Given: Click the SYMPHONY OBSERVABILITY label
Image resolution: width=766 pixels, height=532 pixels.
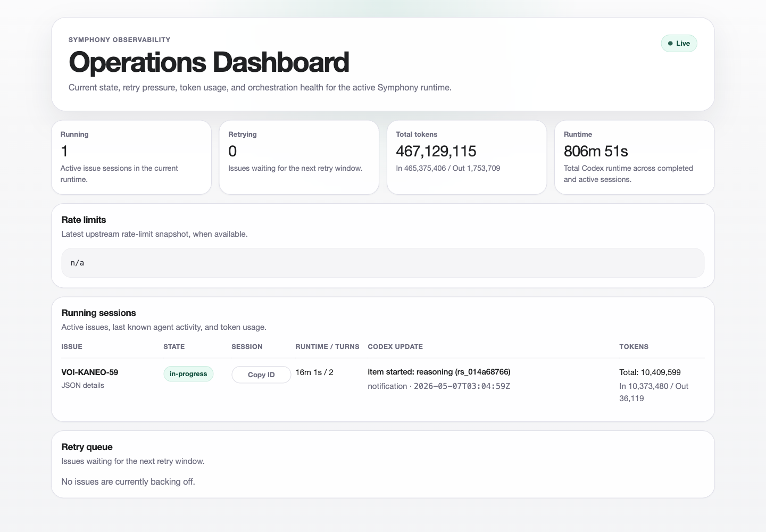Looking at the screenshot, I should tap(120, 39).
